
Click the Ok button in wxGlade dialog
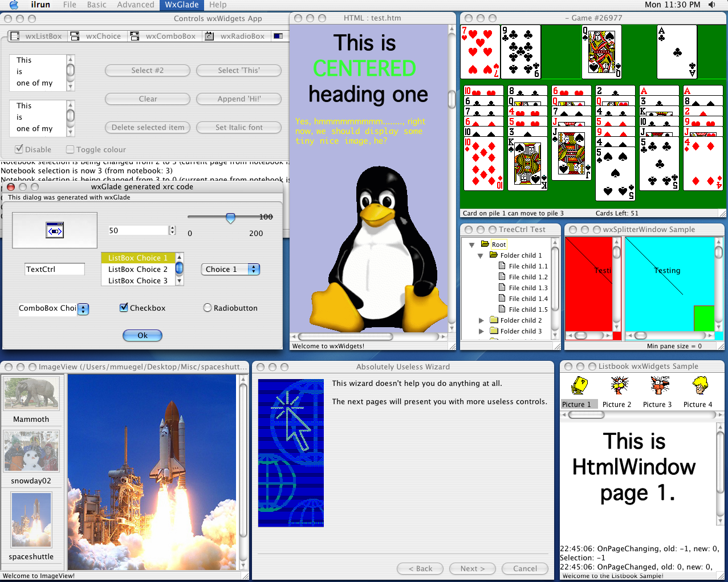[143, 336]
